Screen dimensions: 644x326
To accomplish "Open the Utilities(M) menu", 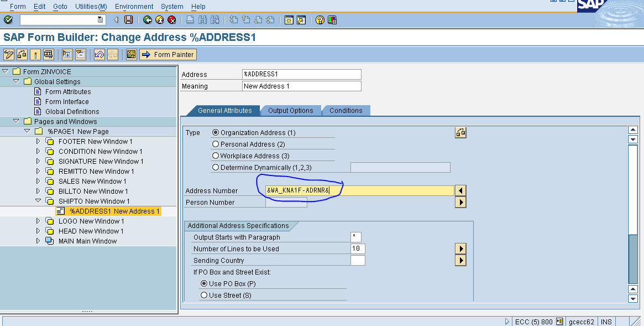I will point(90,6).
